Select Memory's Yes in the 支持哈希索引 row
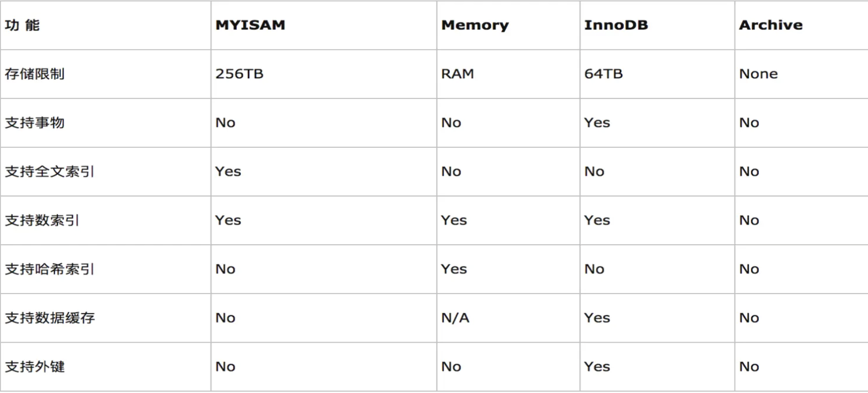Screen dimensions: 868x393 tap(454, 269)
